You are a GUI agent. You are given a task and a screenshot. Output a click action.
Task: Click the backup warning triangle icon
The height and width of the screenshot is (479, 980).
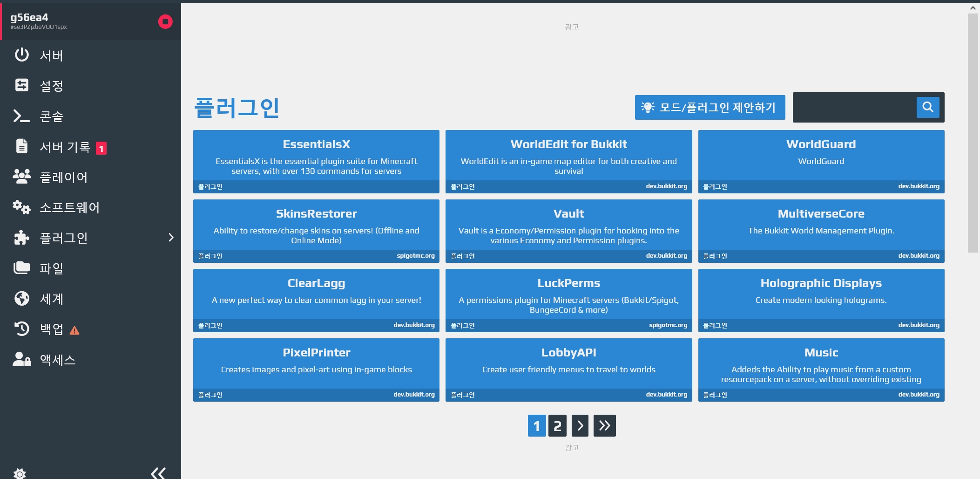tap(74, 330)
